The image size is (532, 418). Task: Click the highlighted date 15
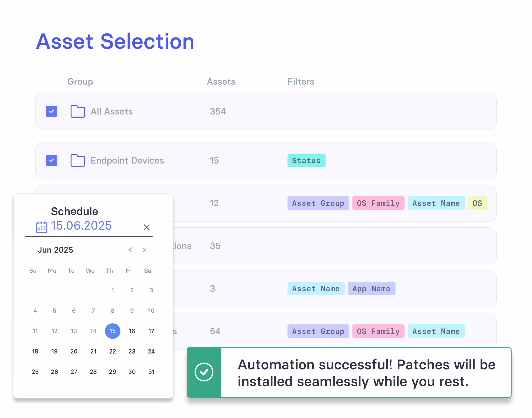[x=113, y=331]
